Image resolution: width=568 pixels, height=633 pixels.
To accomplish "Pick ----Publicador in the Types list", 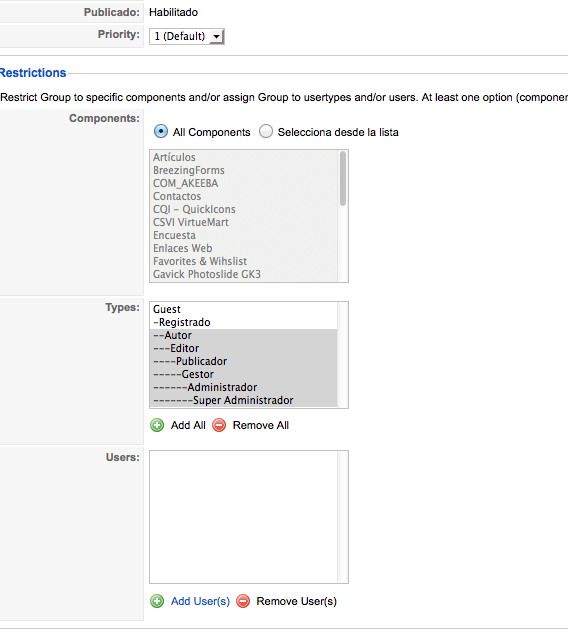I will pyautogui.click(x=243, y=361).
